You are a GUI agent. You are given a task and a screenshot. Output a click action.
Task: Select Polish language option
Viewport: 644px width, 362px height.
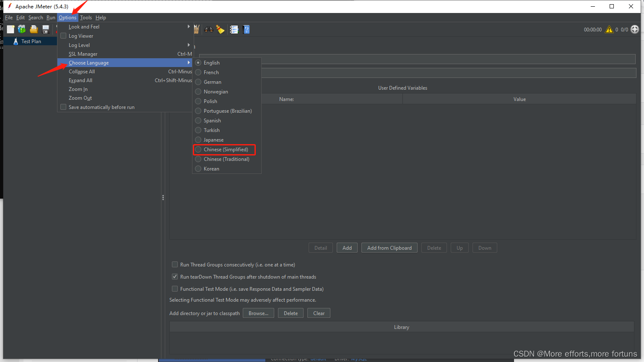(x=227, y=101)
